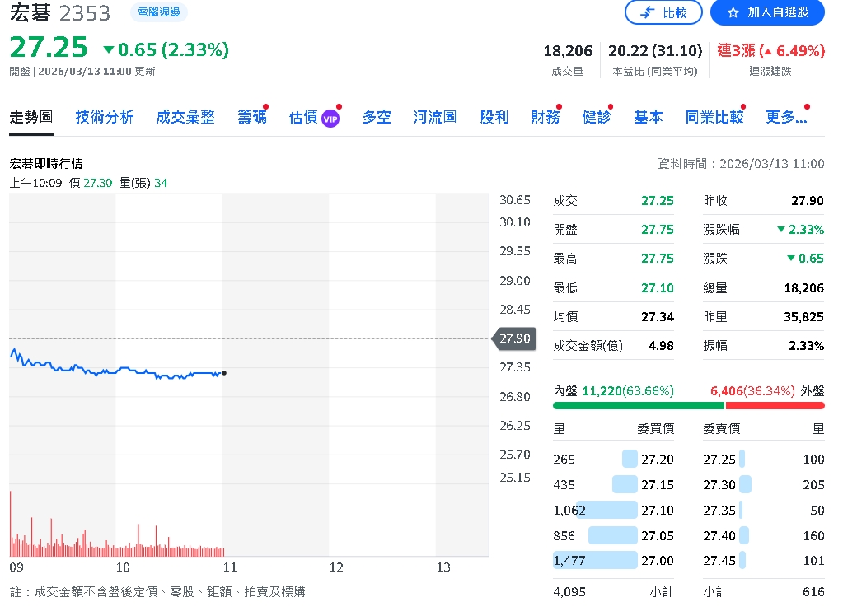This screenshot has width=843, height=616.
Task: Select the 籌碼 tab
Action: 252,117
